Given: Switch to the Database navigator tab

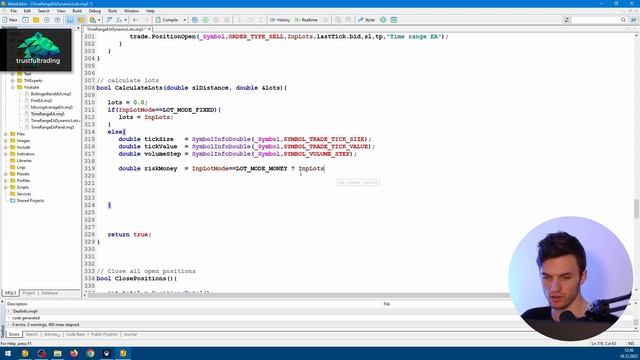Looking at the screenshot, I should coord(49,293).
